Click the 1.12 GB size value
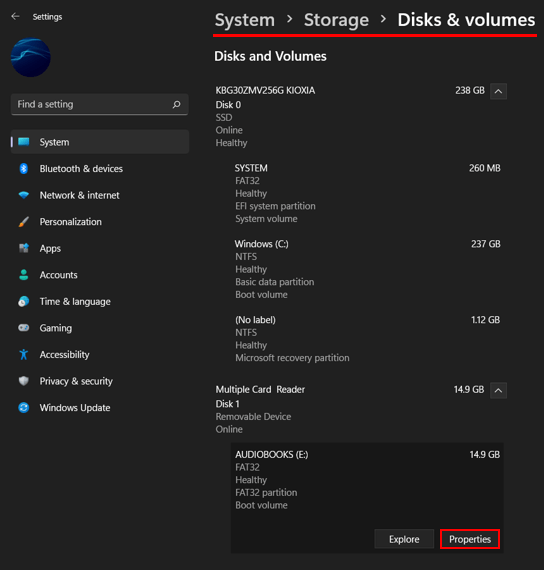 [x=485, y=320]
